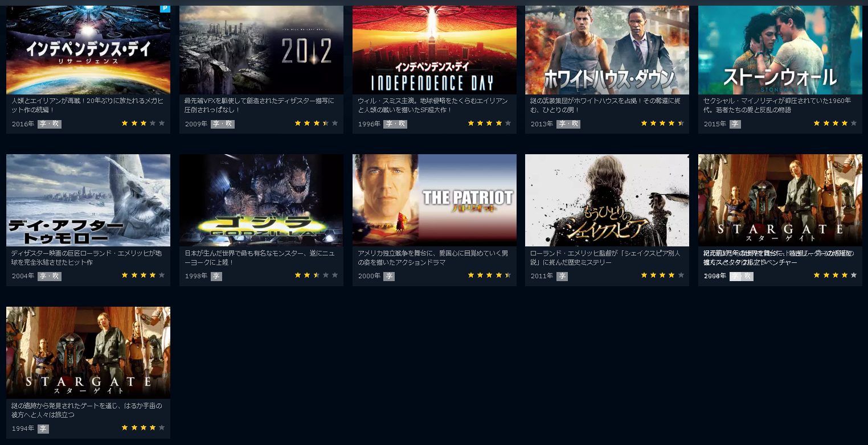The width and height of the screenshot is (868, 445).
Task: Click star rating under Godzilla 1998
Action: [x=316, y=275]
